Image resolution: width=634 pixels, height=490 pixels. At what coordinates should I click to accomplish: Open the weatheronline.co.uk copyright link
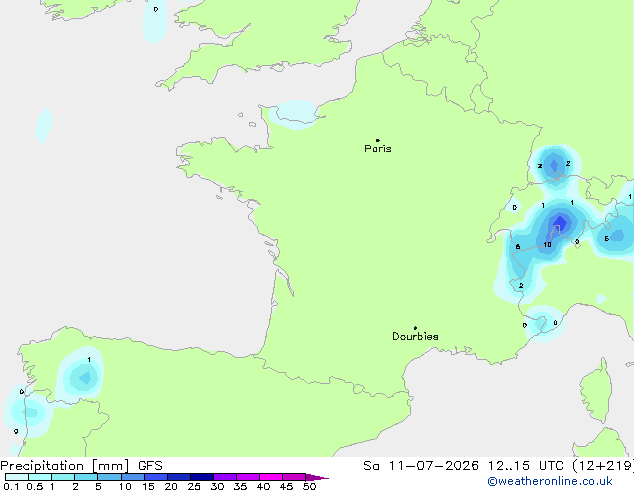550,481
